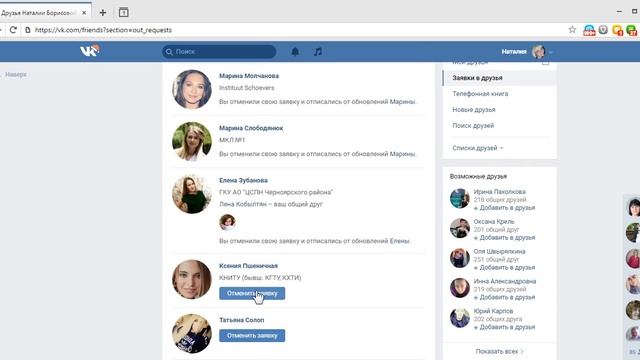Open Татьяна Солоп profile name
The height and width of the screenshot is (360, 640).
[242, 320]
